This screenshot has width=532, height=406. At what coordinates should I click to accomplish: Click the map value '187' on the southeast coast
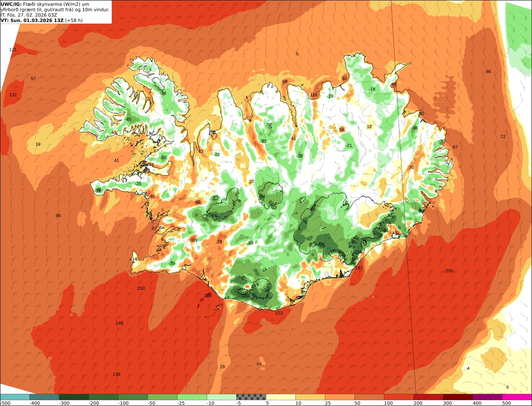click(359, 268)
